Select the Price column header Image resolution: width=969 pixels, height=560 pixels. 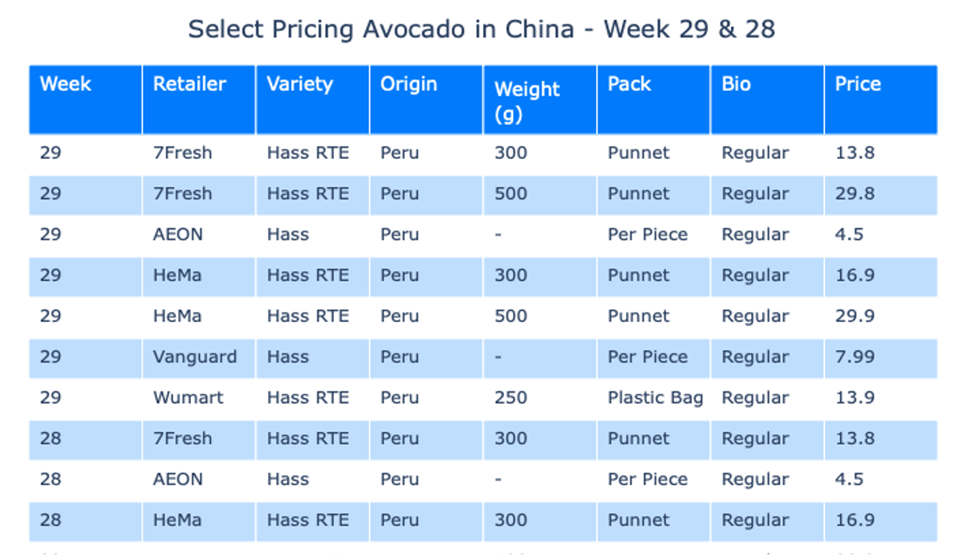tap(881, 100)
